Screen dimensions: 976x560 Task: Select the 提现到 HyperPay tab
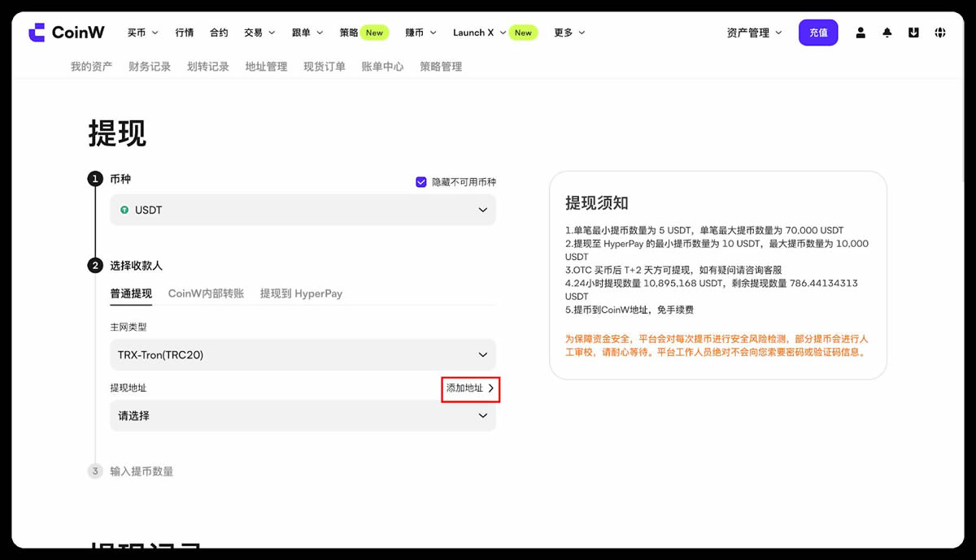point(300,293)
